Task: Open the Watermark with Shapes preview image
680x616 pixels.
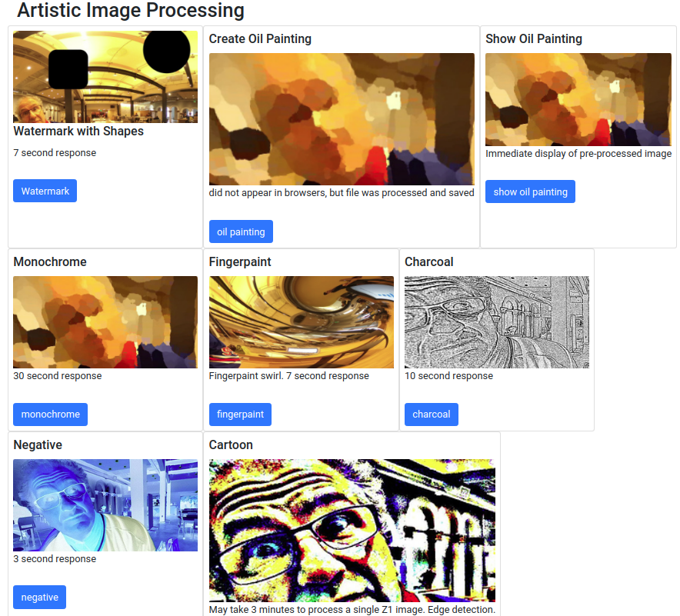Action: pos(105,77)
